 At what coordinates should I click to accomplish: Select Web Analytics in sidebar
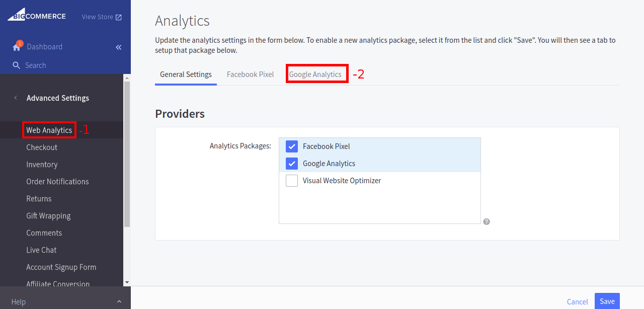tap(49, 130)
